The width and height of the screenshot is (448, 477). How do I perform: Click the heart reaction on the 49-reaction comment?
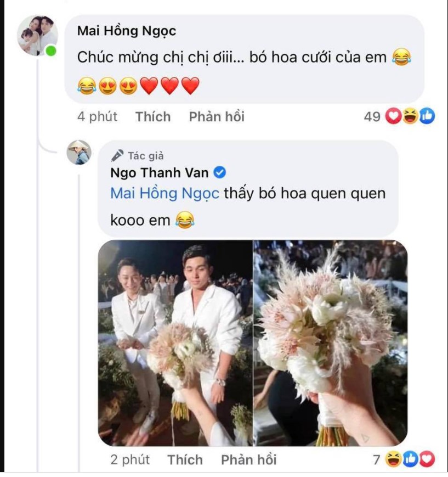coord(393,117)
